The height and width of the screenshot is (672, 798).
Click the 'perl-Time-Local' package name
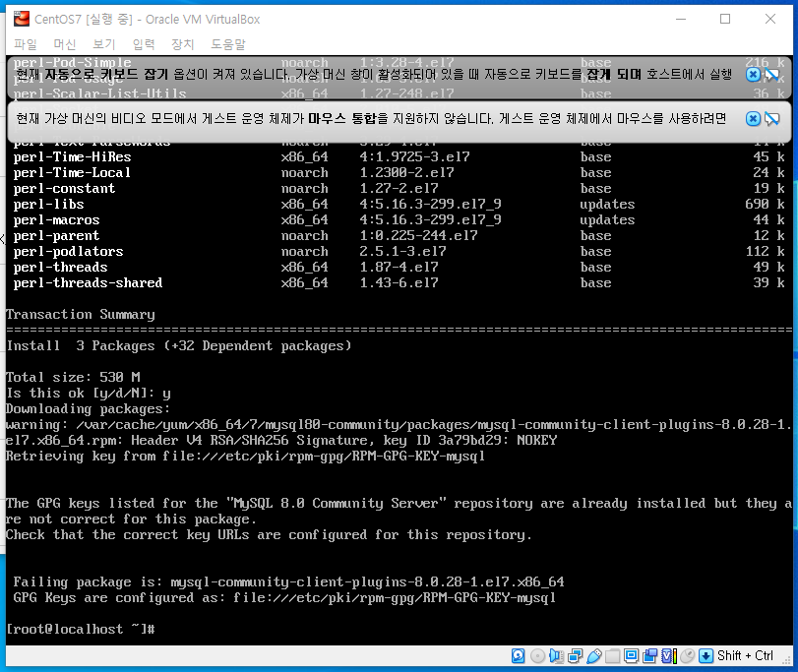coord(72,172)
